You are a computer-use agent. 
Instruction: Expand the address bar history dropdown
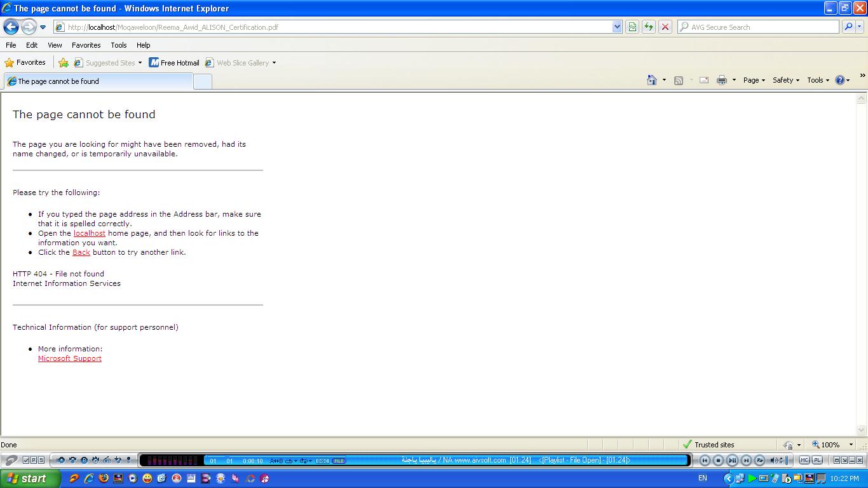617,27
